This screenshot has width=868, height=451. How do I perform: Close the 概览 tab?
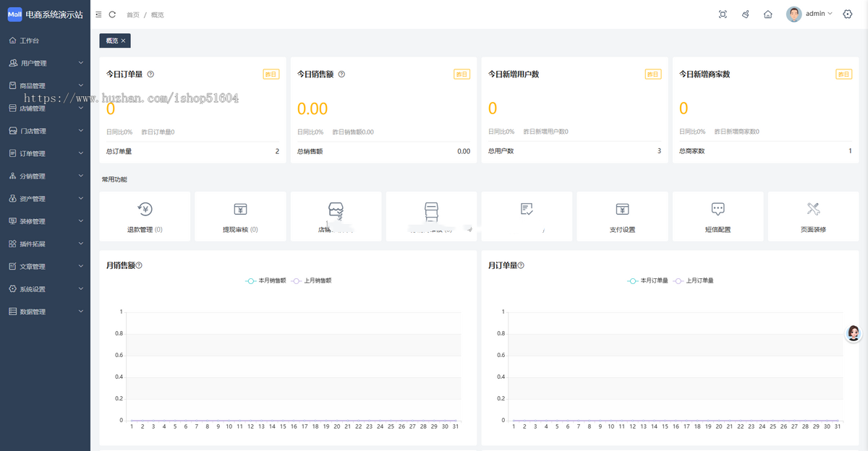click(123, 40)
